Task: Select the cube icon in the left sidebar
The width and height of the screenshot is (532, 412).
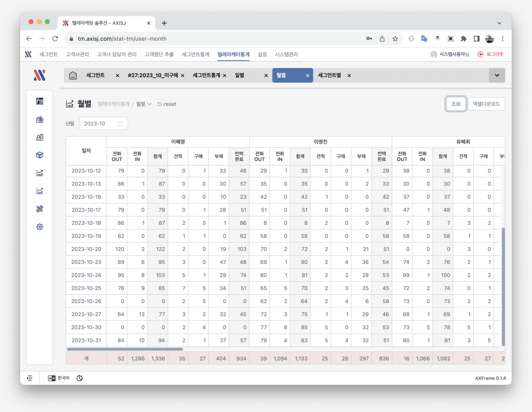Action: tap(40, 155)
